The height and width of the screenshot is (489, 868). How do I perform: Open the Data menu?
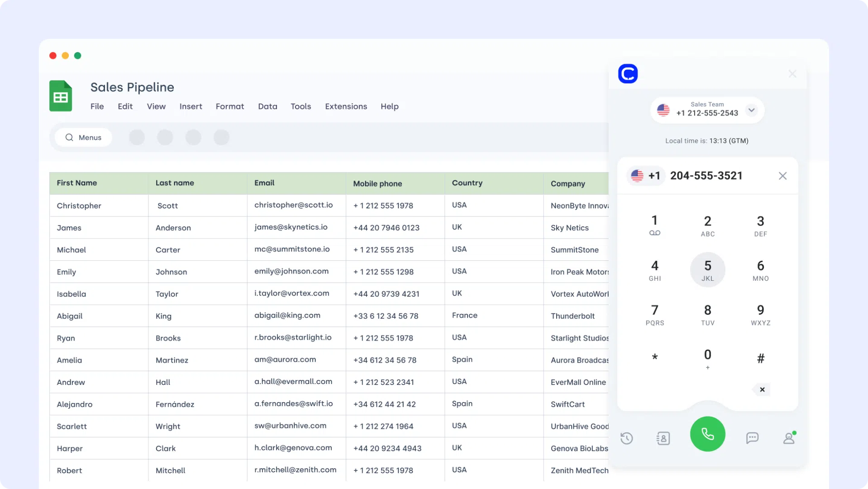click(x=267, y=106)
